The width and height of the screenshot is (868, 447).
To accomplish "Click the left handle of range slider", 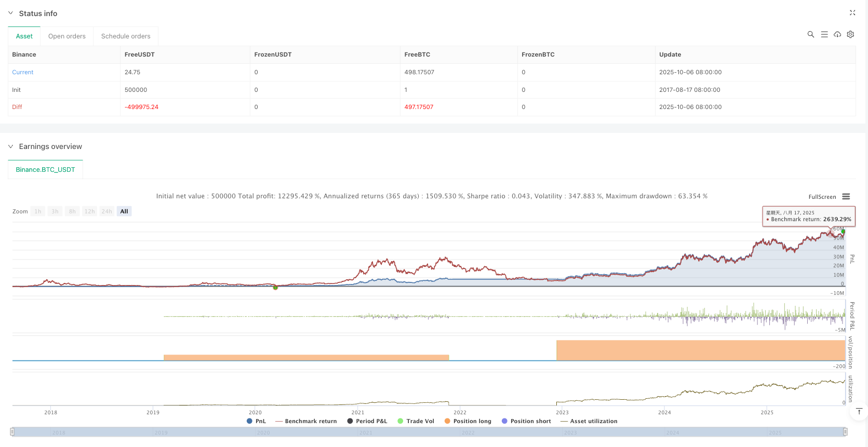I will [x=12, y=432].
